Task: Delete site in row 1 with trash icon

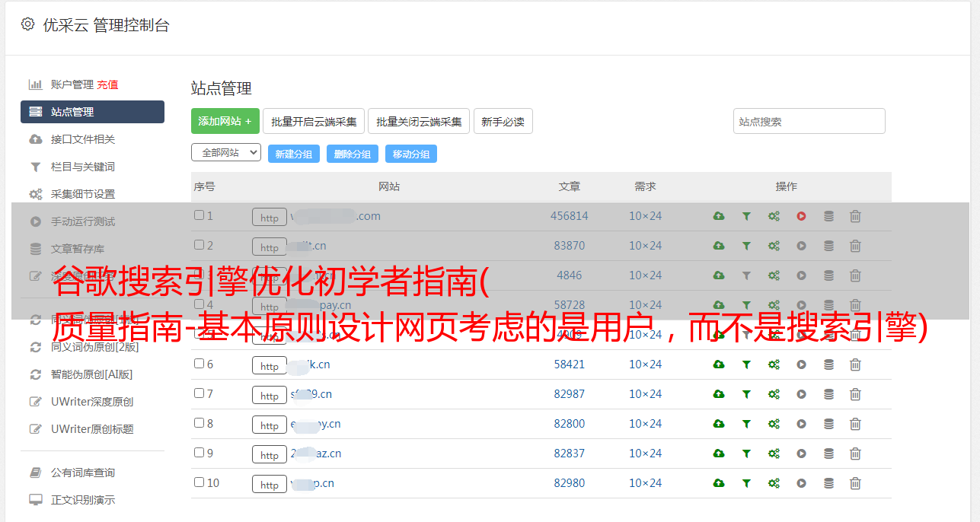Action: (x=855, y=216)
